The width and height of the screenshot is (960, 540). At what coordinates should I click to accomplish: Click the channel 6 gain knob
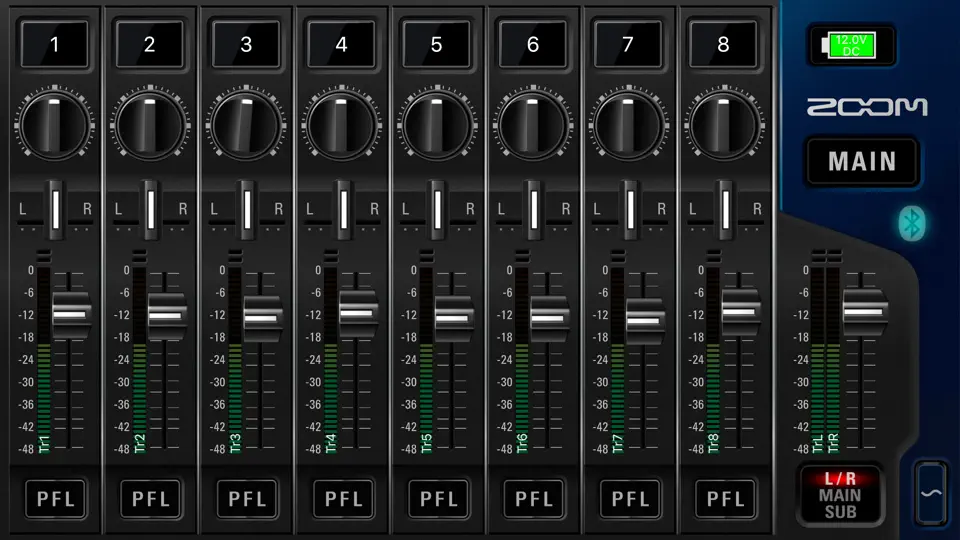coord(533,126)
